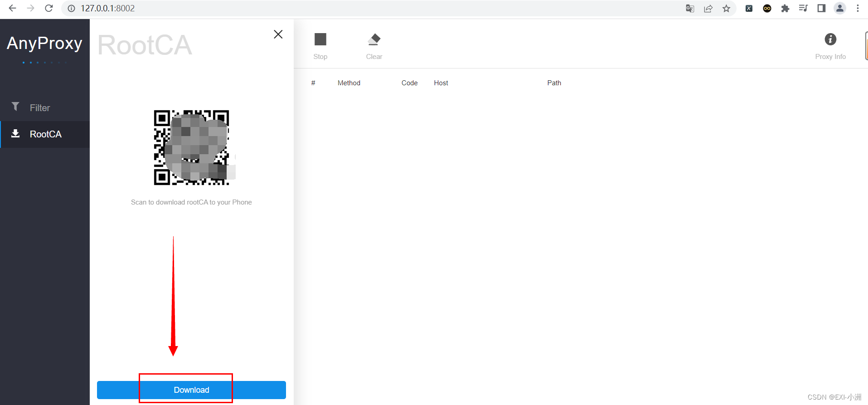Viewport: 868px width, 405px height.
Task: Open the translate page icon
Action: 690,8
